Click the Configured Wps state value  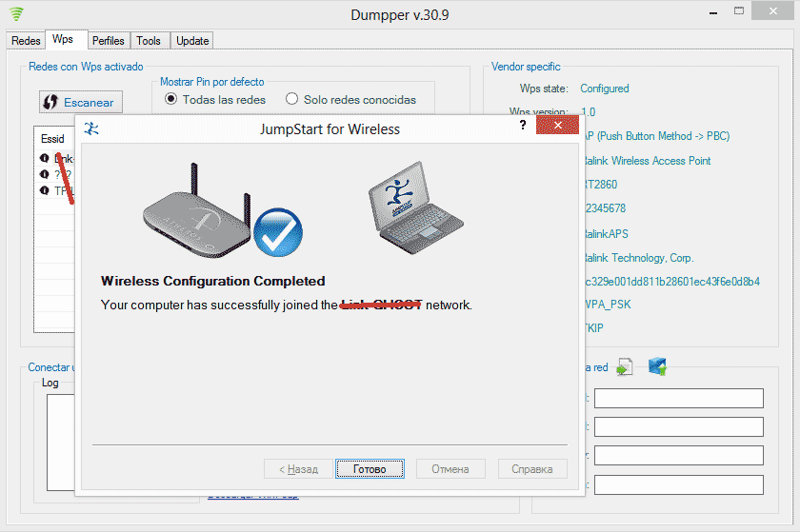(605, 89)
